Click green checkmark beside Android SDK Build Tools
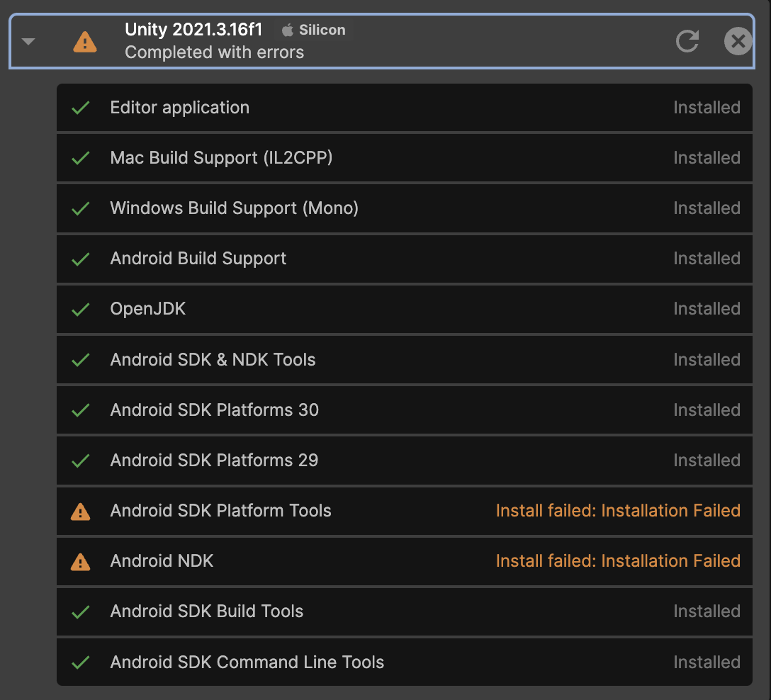 (81, 611)
